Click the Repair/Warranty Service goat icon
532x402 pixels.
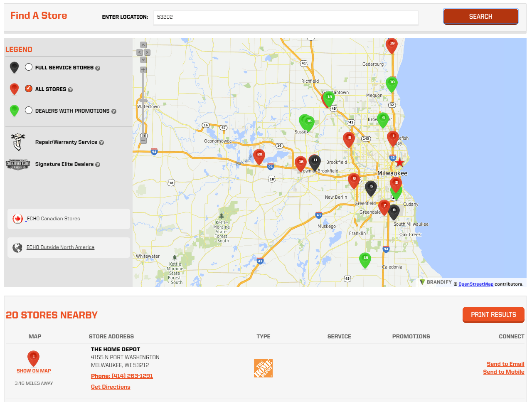pos(17,142)
